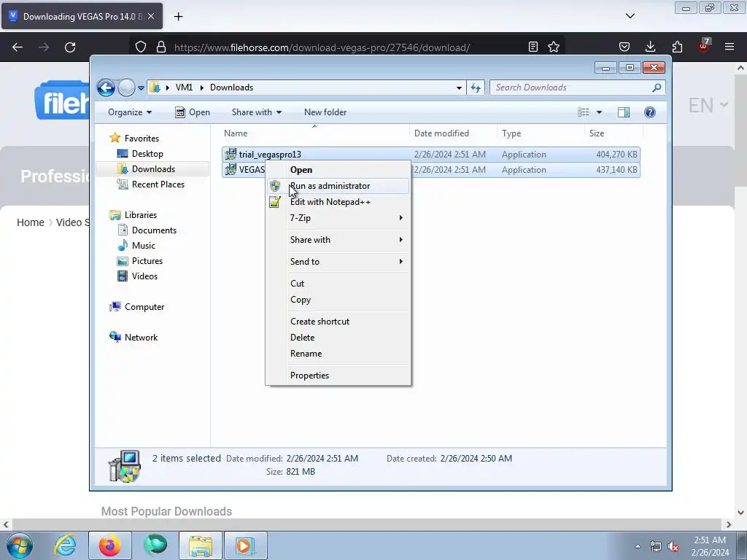Bookmark the page with star icon
Image resolution: width=747 pixels, height=560 pixels.
[554, 47]
